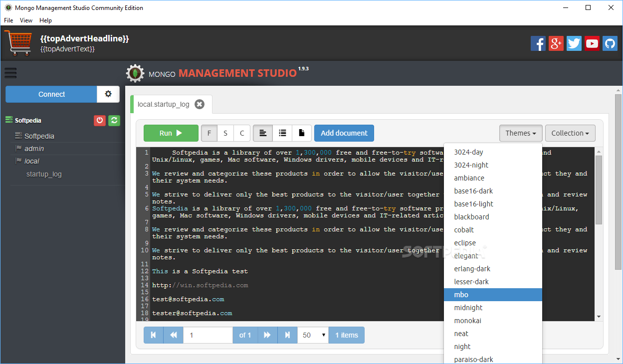Viewport: 623px width, 364px height.
Task: Jump to last page with skip-forward icon
Action: coord(287,335)
